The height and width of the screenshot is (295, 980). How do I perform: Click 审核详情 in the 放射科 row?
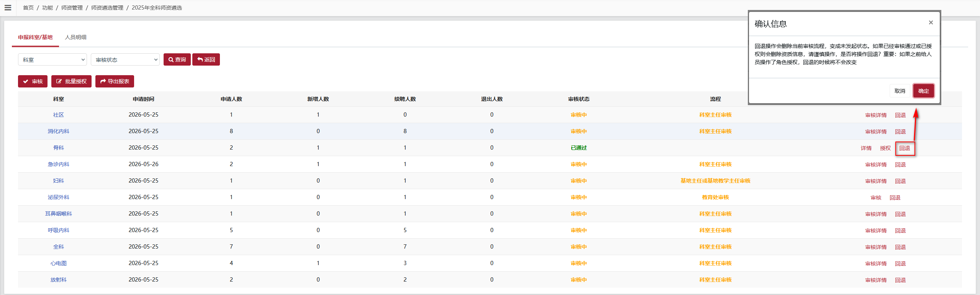coord(876,280)
